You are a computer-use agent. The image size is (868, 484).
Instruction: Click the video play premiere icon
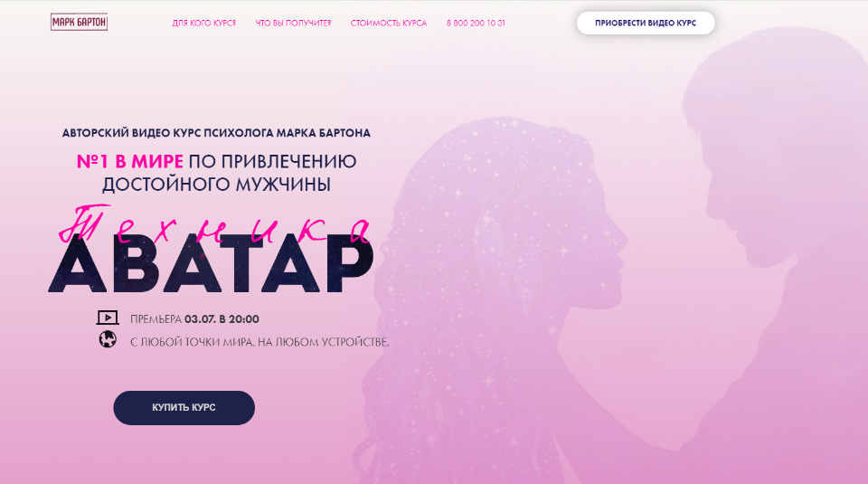tap(108, 318)
